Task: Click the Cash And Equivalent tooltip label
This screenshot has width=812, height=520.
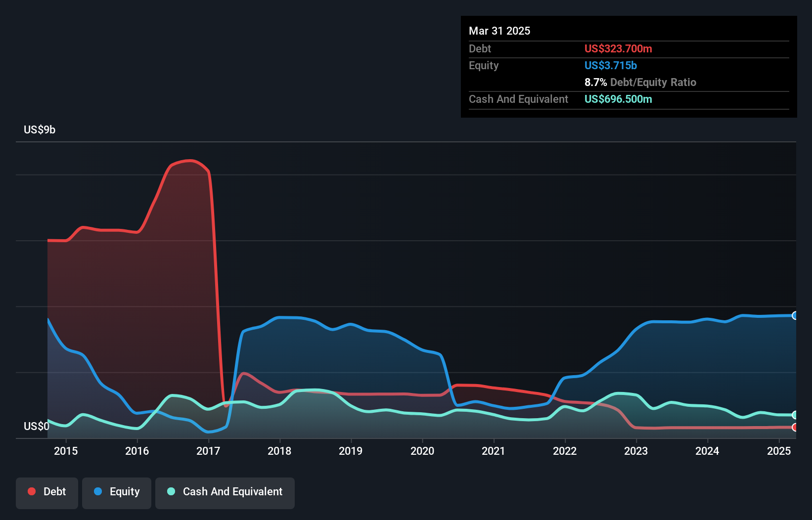Action: (x=518, y=99)
